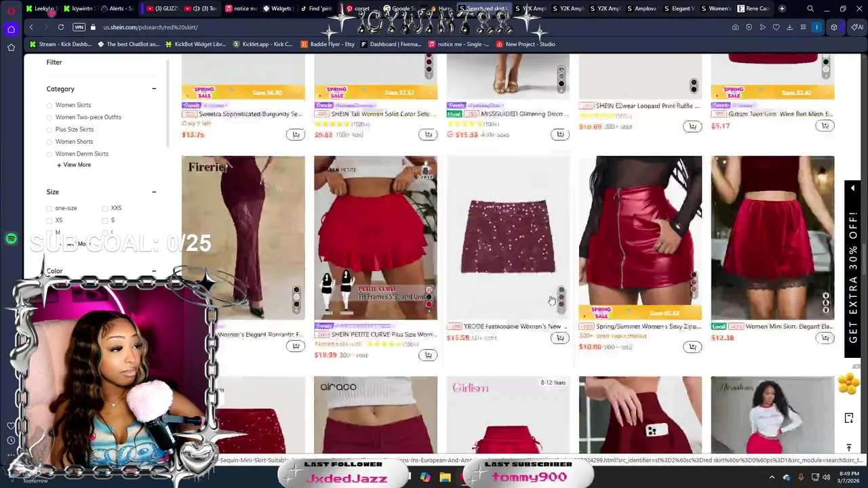The width and height of the screenshot is (868, 488).
Task: Switch to the Rene Cao browser tab
Action: [753, 9]
